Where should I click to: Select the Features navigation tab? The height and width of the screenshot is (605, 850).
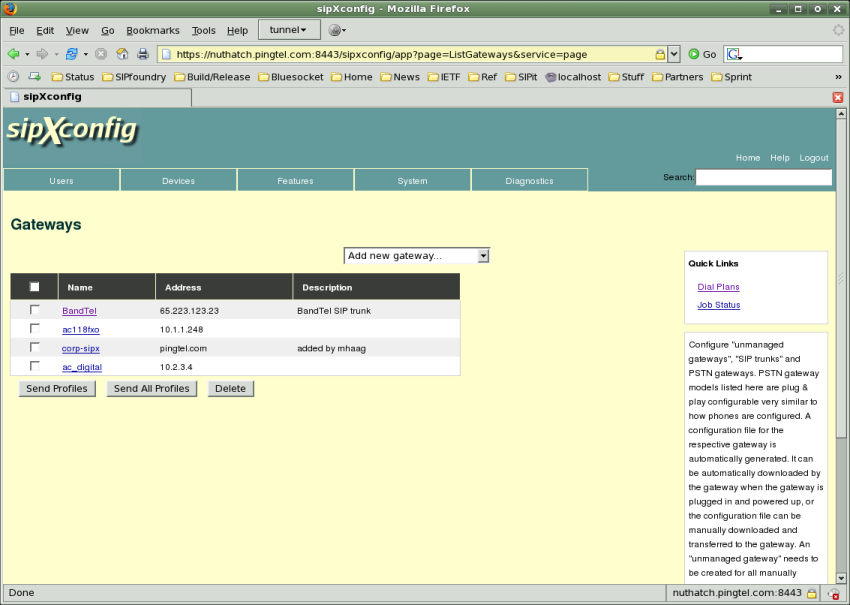295,181
